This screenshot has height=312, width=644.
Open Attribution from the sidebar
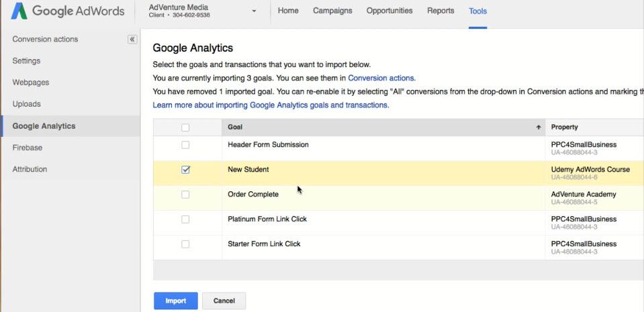30,169
